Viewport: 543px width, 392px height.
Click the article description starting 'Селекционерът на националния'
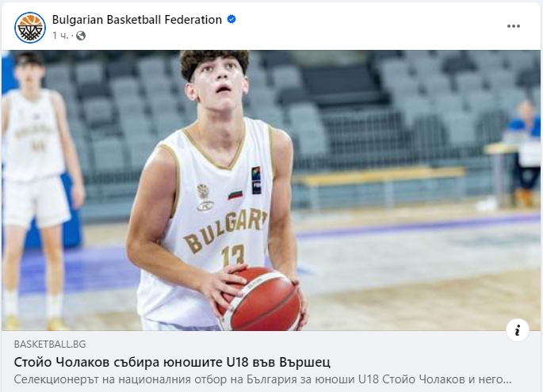pyautogui.click(x=262, y=379)
